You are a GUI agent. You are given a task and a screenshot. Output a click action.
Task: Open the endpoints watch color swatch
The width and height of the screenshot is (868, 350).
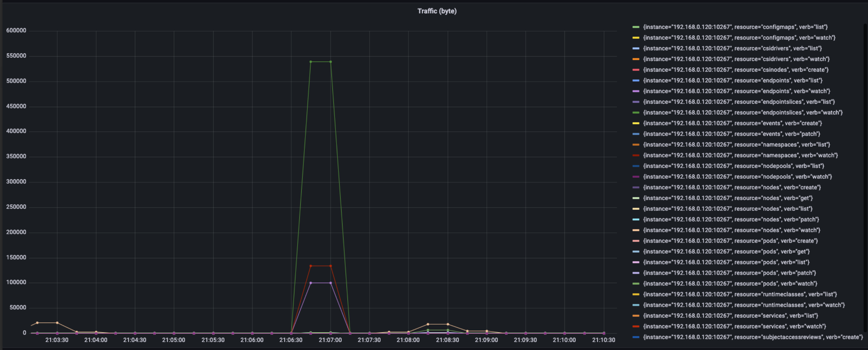[636, 91]
